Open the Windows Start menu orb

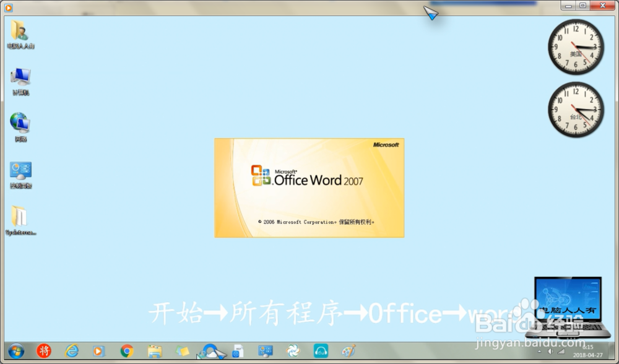click(16, 350)
